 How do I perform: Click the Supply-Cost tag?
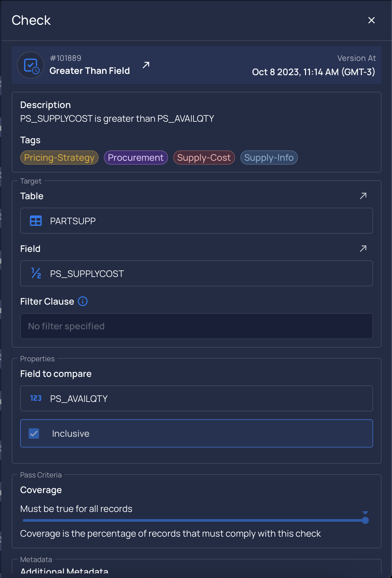click(204, 158)
